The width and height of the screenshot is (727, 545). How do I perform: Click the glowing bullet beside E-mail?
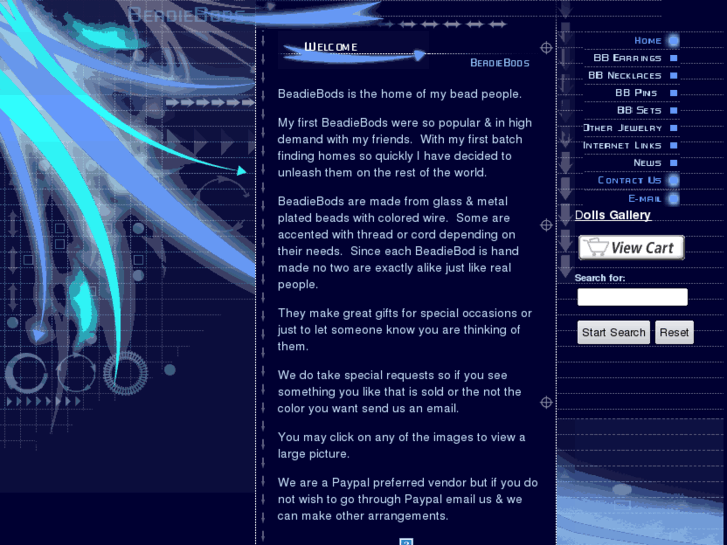point(674,199)
